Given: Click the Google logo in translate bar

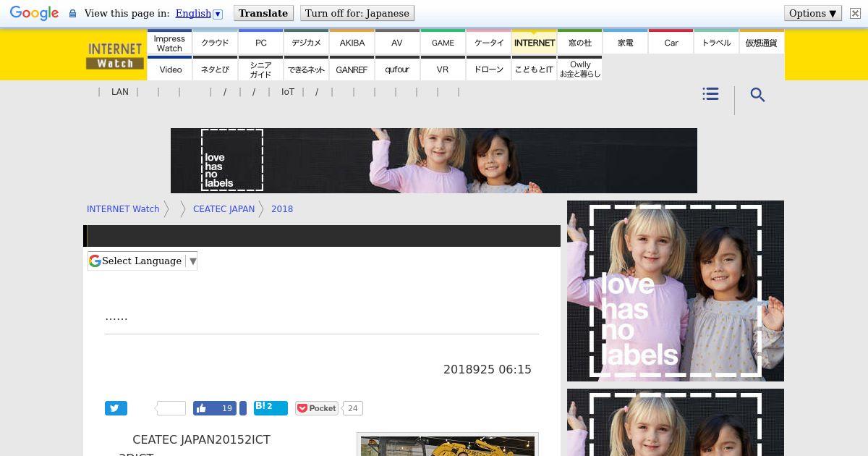Looking at the screenshot, I should pyautogui.click(x=34, y=13).
